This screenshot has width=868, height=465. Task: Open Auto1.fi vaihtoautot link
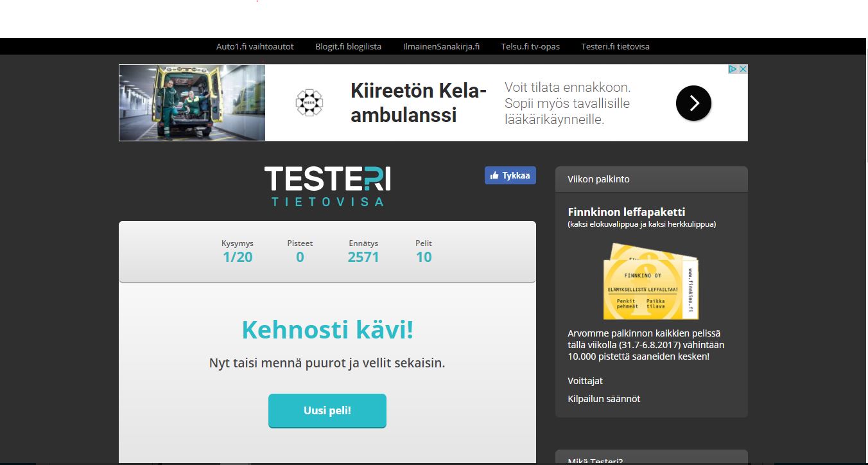[255, 46]
